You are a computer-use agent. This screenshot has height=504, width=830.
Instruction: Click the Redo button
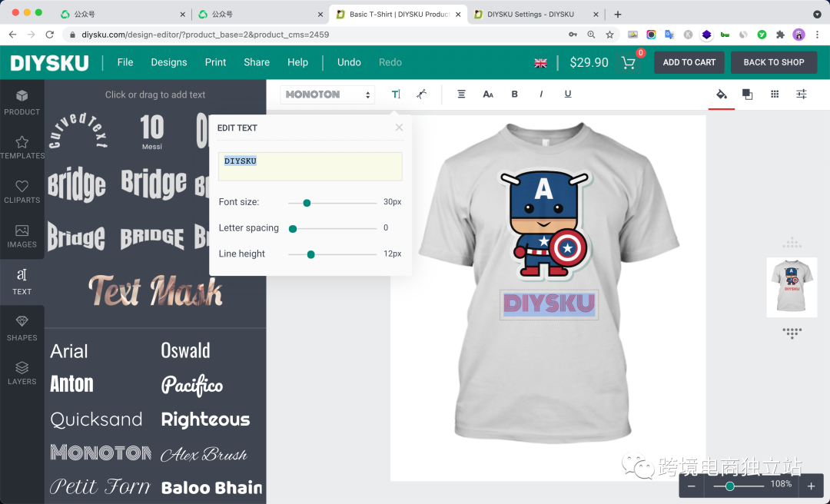390,62
